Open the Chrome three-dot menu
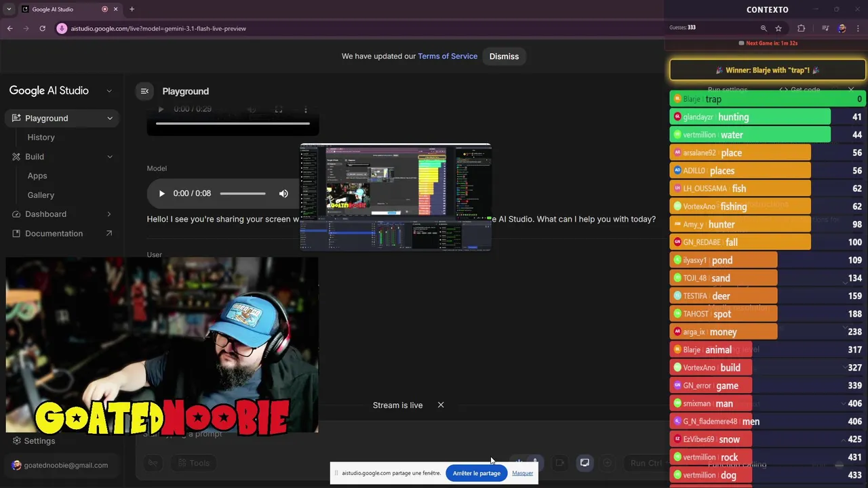The height and width of the screenshot is (488, 868). click(x=859, y=28)
